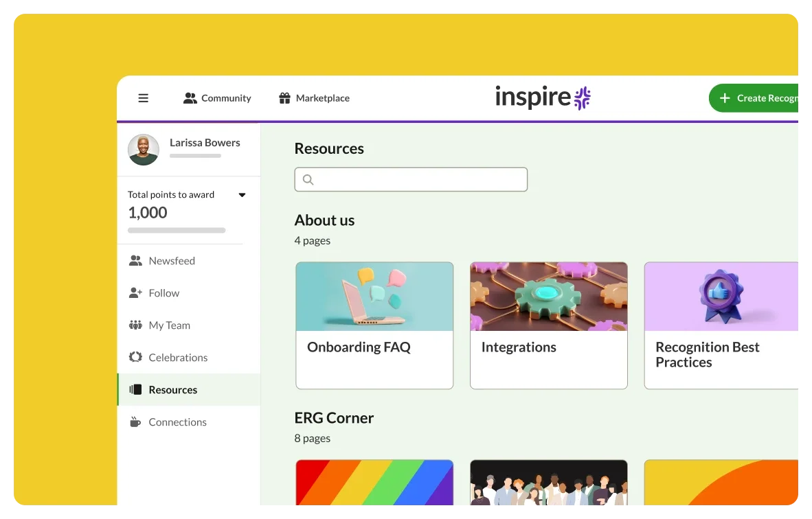812x519 pixels.
Task: Click the Celebrations wreath icon
Action: pyautogui.click(x=135, y=357)
